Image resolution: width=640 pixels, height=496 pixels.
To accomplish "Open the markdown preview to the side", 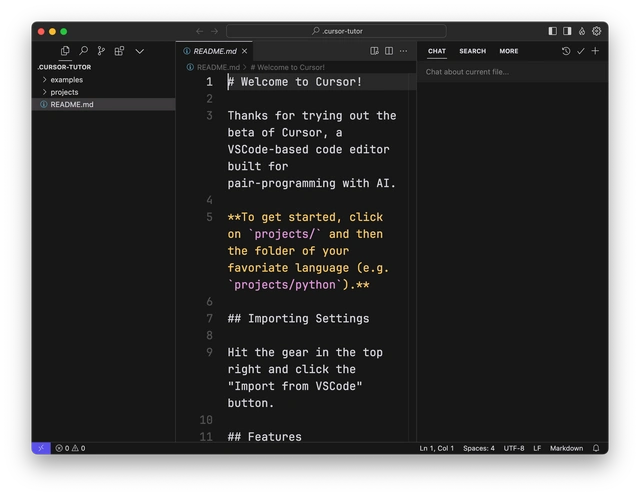I will [374, 51].
